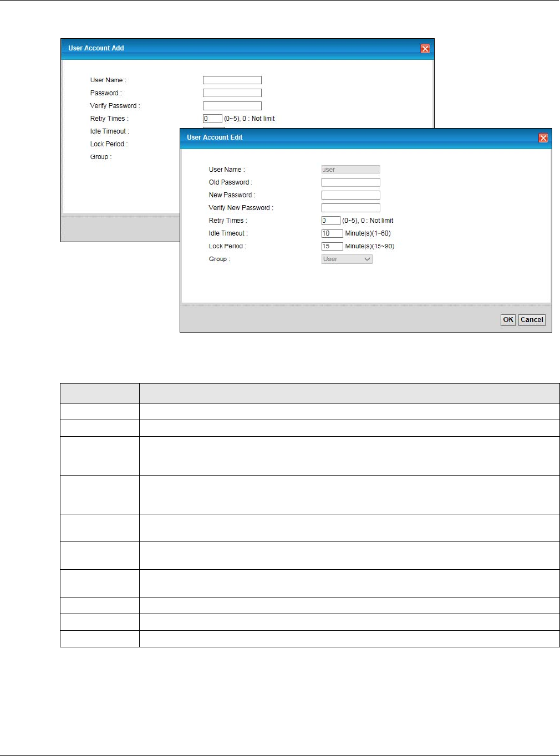Focus the Password field in User Account Add
This screenshot has width=560, height=756.
(232, 93)
